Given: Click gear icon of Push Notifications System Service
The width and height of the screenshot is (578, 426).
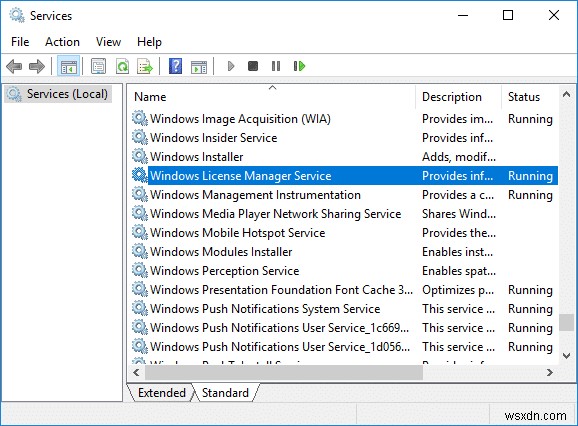Looking at the screenshot, I should [x=140, y=308].
